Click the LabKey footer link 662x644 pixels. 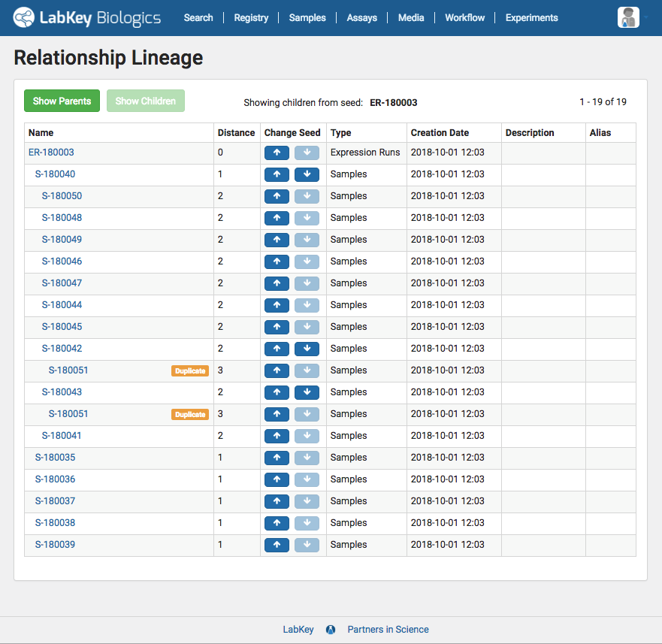[x=298, y=630]
